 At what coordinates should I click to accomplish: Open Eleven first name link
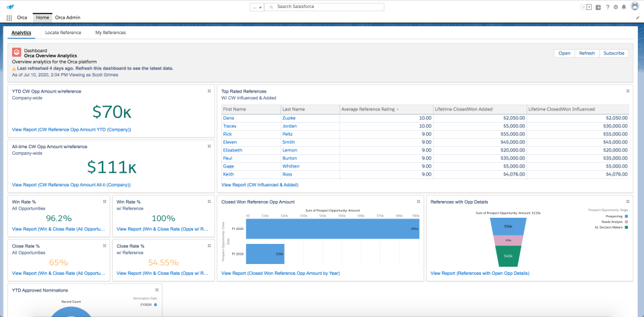[229, 142]
